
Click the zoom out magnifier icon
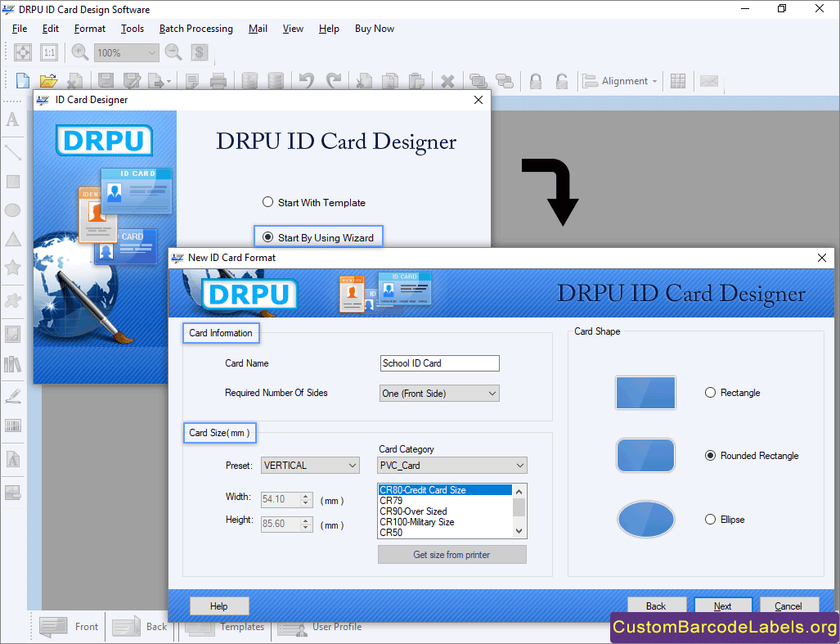pyautogui.click(x=173, y=52)
